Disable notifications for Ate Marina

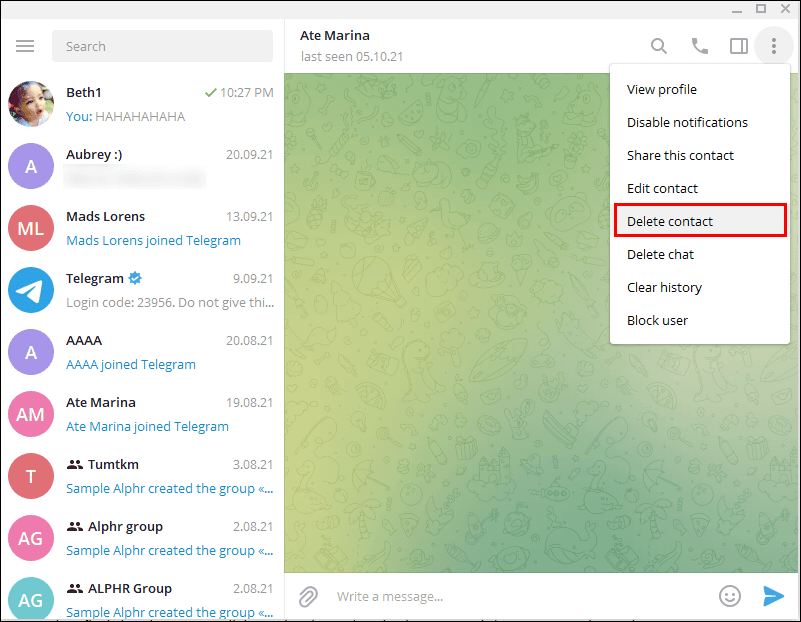687,122
